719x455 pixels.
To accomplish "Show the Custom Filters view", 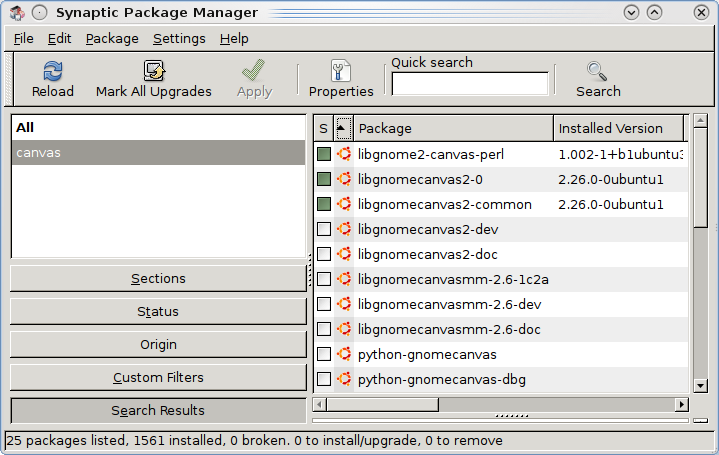I will [x=158, y=378].
